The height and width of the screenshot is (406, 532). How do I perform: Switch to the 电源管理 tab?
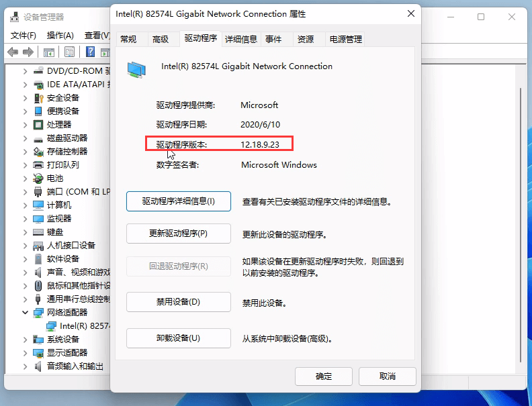pyautogui.click(x=345, y=40)
